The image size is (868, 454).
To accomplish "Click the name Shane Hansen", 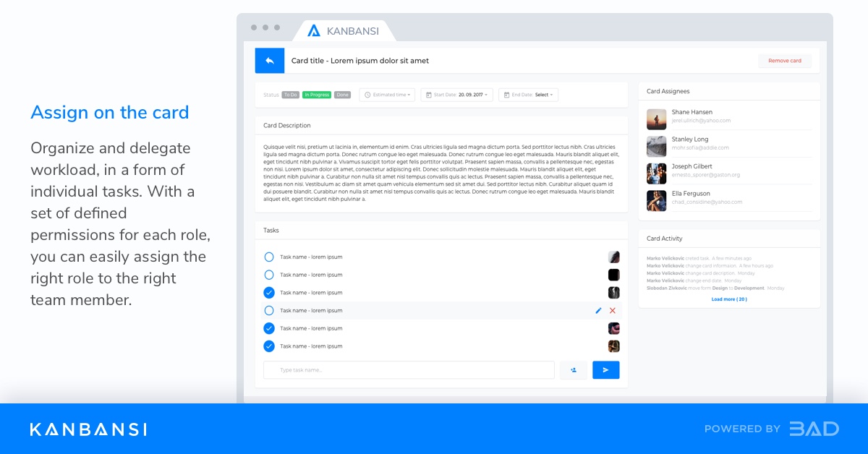I will (692, 112).
